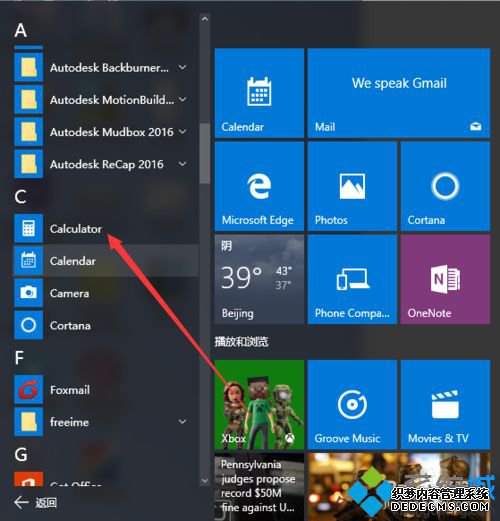
Task: Launch the Camera app icon
Action: [x=29, y=293]
